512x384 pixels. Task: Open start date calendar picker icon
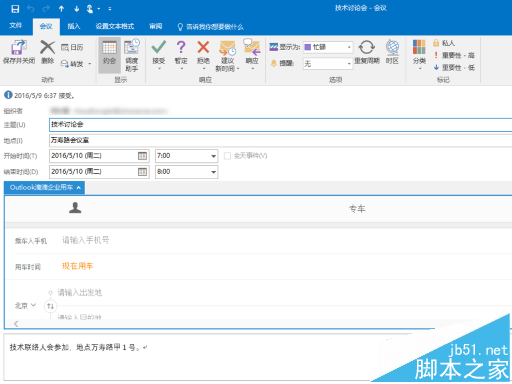click(142, 156)
